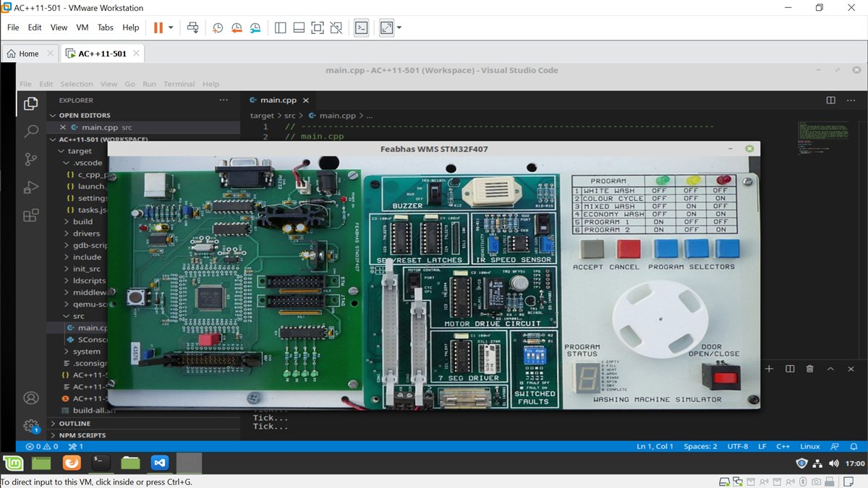Viewport: 868px width, 488px height.
Task: Open the Extensions view in the activity bar
Action: 30,215
